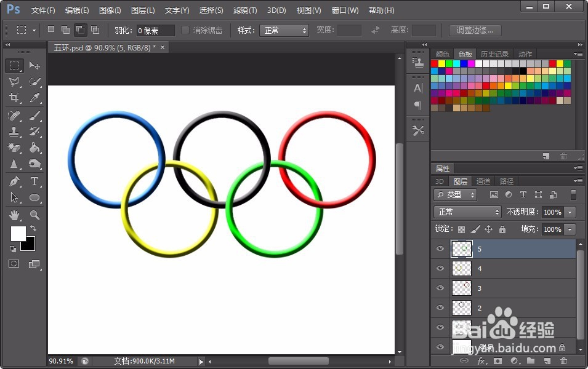Viewport: 588px width, 369px height.
Task: Close the 五环.psd document tab
Action: coord(163,47)
